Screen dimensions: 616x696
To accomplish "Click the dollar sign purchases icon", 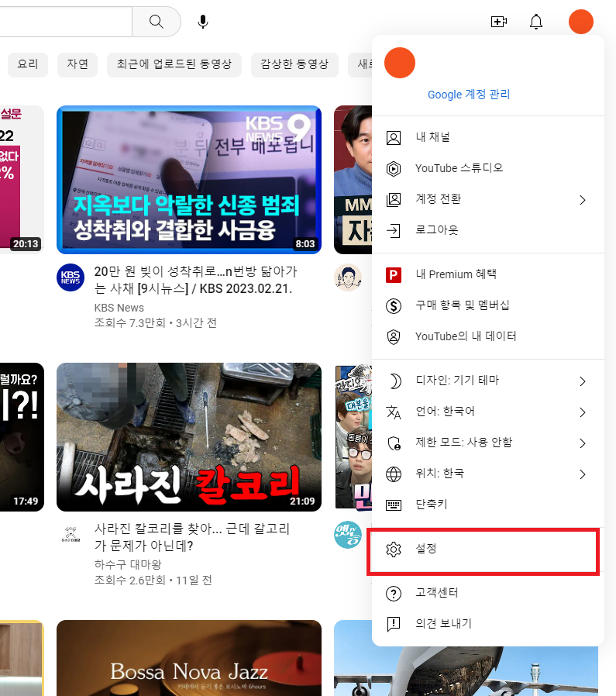I will click(x=393, y=306).
